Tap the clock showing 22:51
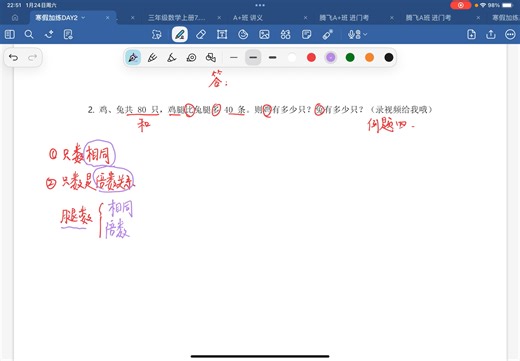This screenshot has height=361, width=520. [14, 5]
